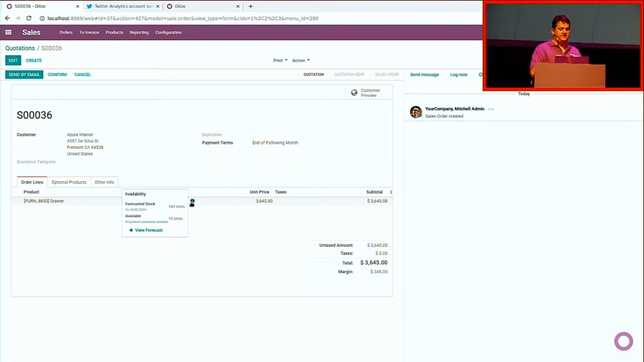644x362 pixels.
Task: Click the Unit Price column header
Action: (x=259, y=192)
